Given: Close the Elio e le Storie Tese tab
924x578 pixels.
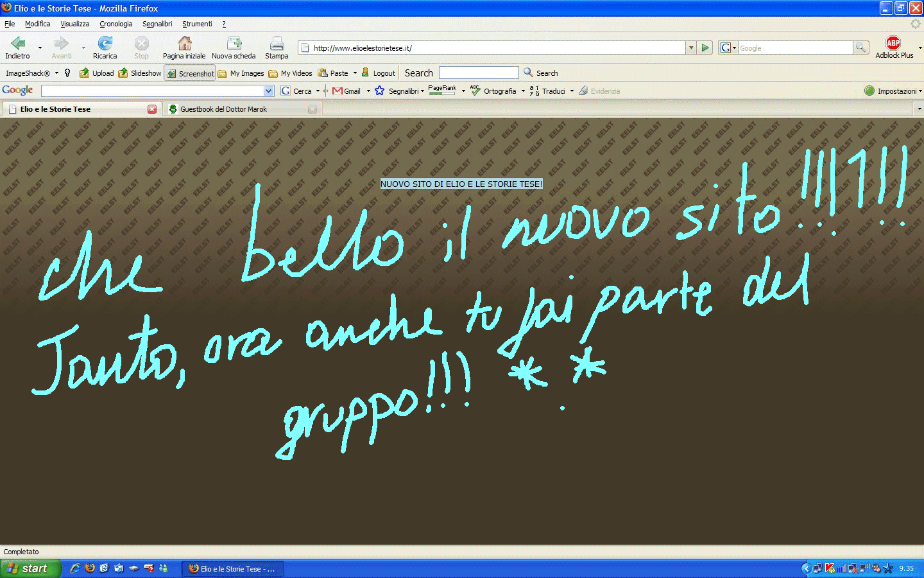Looking at the screenshot, I should click(152, 109).
